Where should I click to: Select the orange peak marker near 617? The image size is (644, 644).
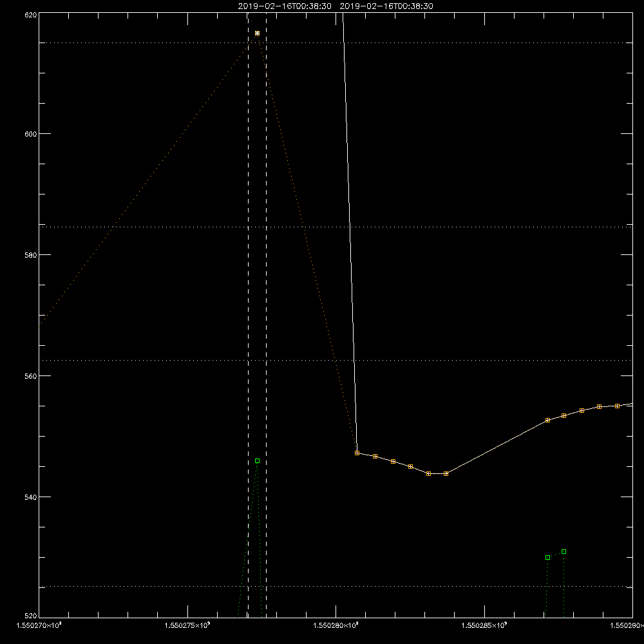tap(257, 33)
